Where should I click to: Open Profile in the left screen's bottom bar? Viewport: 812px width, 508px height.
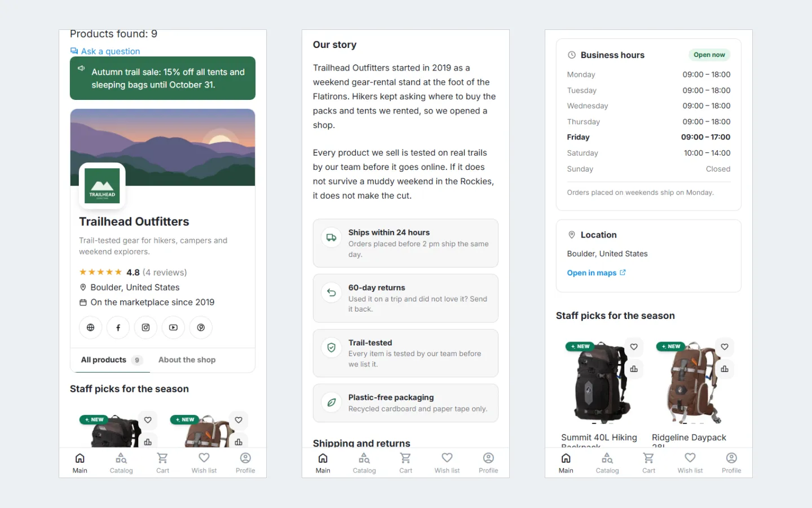[x=245, y=463]
